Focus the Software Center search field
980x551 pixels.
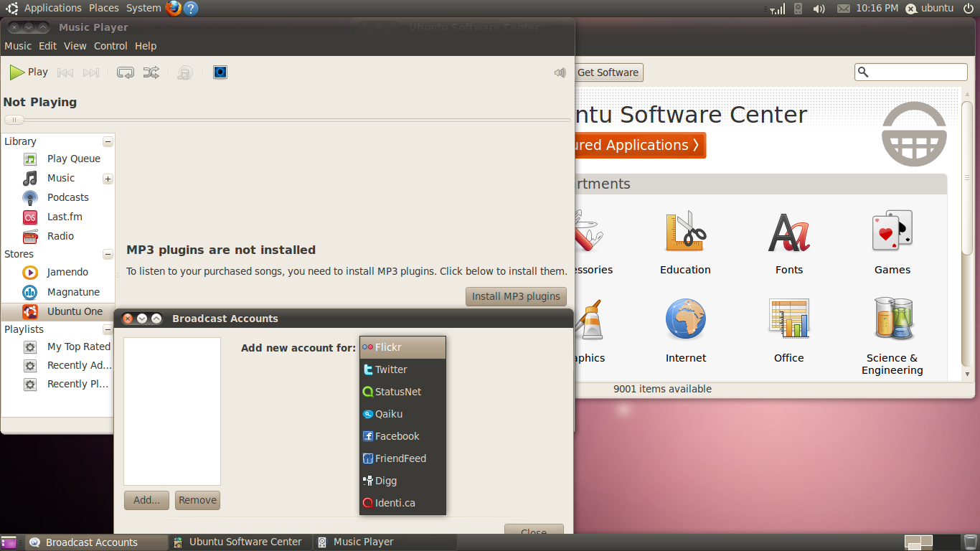[911, 72]
